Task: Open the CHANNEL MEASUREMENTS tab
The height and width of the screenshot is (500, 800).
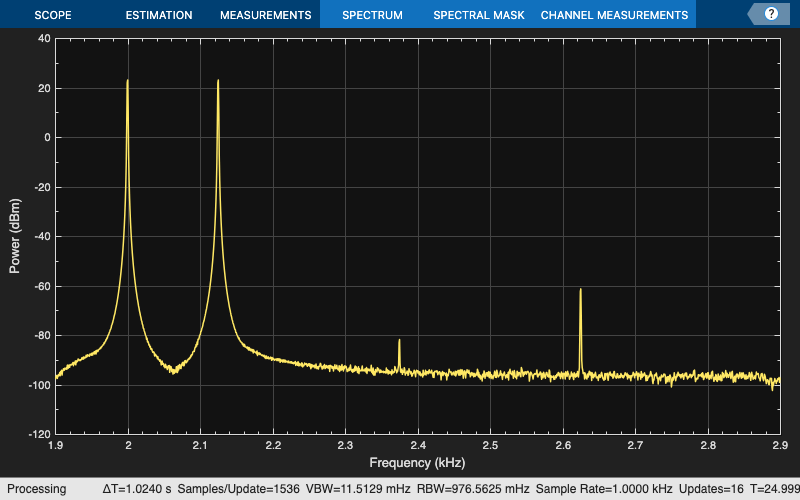Action: tap(614, 15)
